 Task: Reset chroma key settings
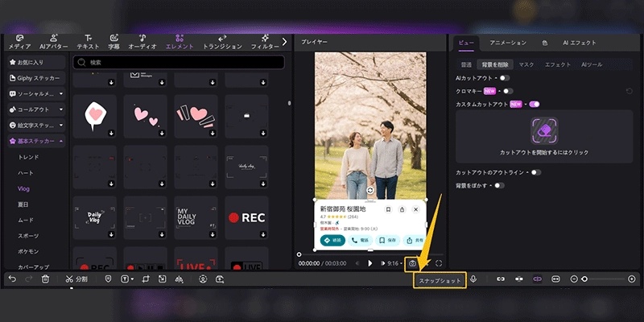pyautogui.click(x=629, y=91)
